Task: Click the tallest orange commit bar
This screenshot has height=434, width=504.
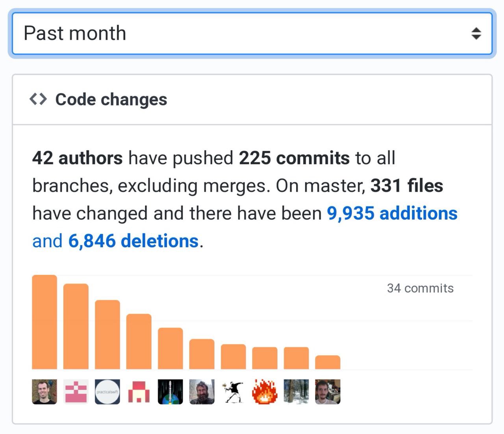Action: pos(44,322)
